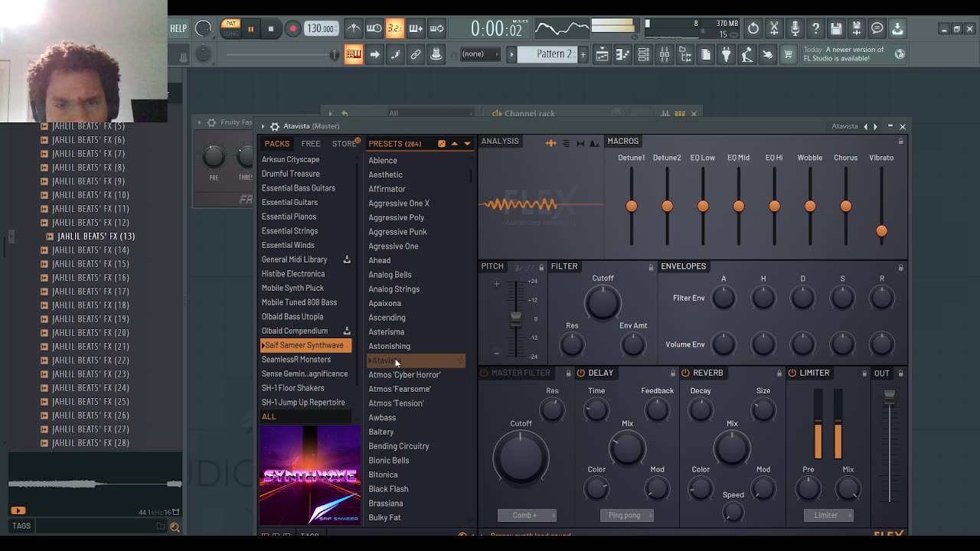
Task: Download the General Midi Library pack
Action: click(347, 259)
